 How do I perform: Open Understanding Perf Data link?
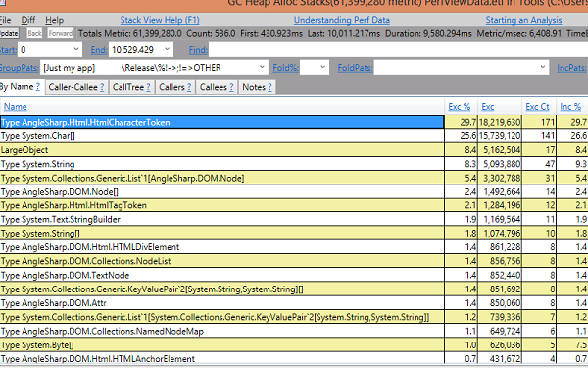342,20
